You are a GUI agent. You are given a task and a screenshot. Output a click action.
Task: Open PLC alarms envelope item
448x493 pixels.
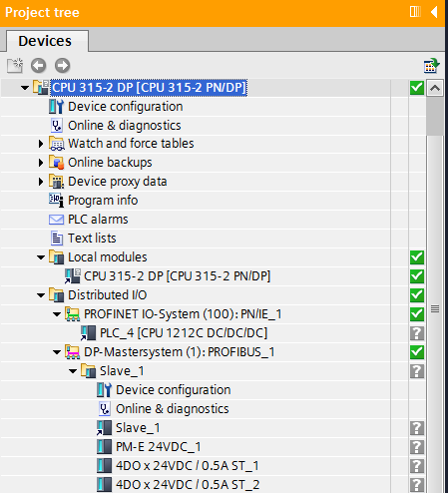98,220
